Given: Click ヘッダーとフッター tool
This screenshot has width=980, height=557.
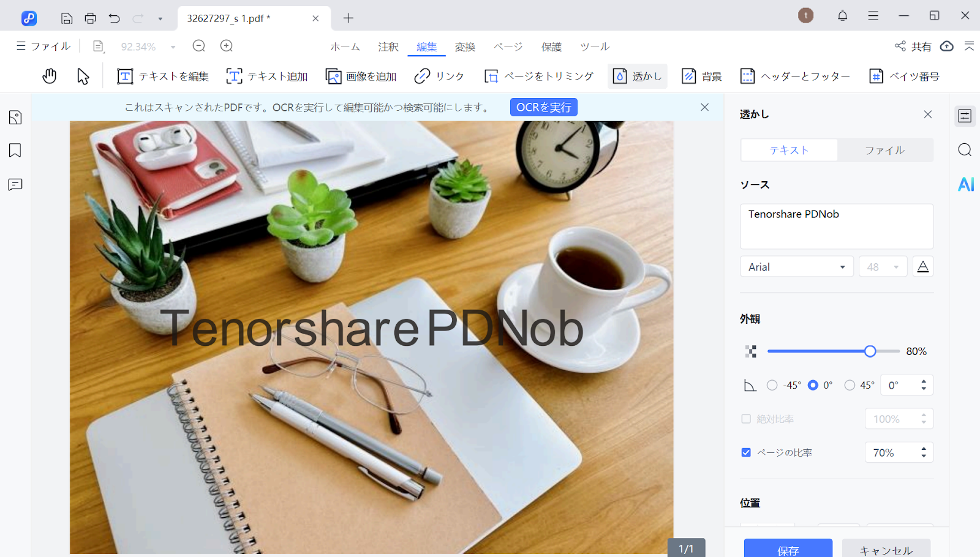Looking at the screenshot, I should (795, 76).
